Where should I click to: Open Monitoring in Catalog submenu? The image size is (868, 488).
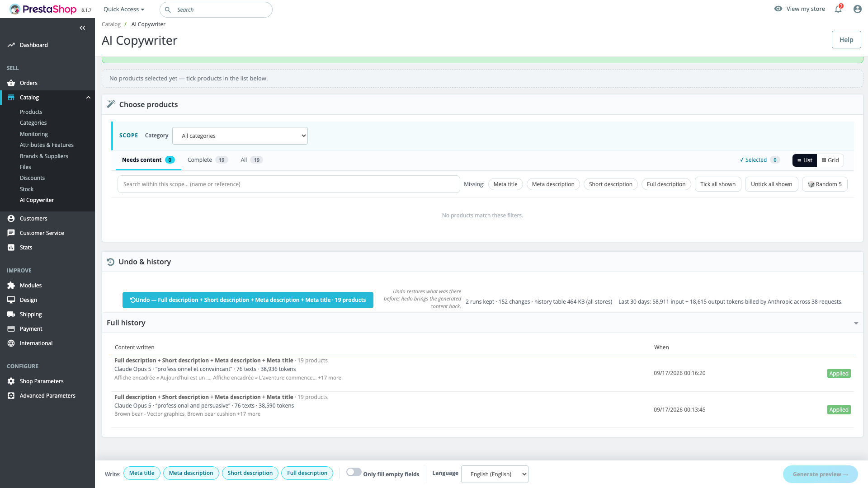pyautogui.click(x=34, y=134)
